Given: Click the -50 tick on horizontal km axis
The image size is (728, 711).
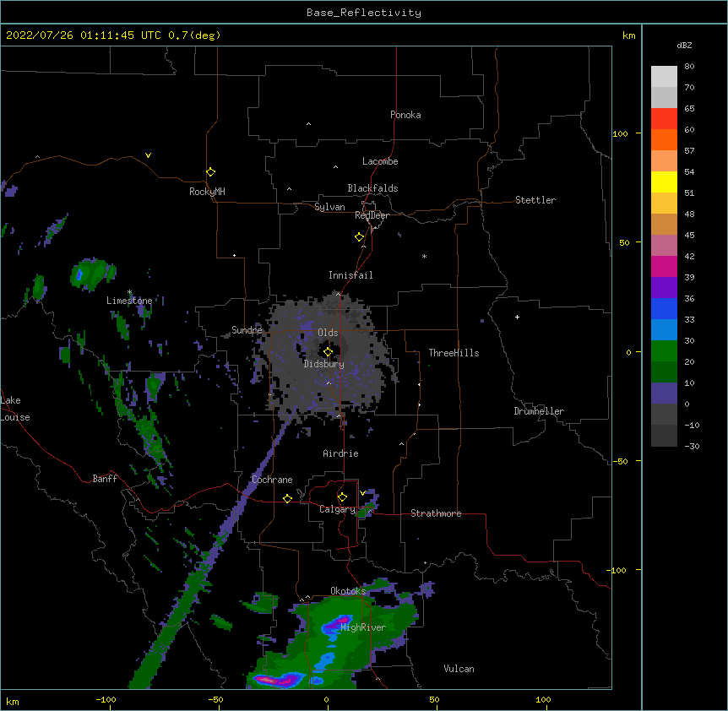Looking at the screenshot, I should coord(215,699).
